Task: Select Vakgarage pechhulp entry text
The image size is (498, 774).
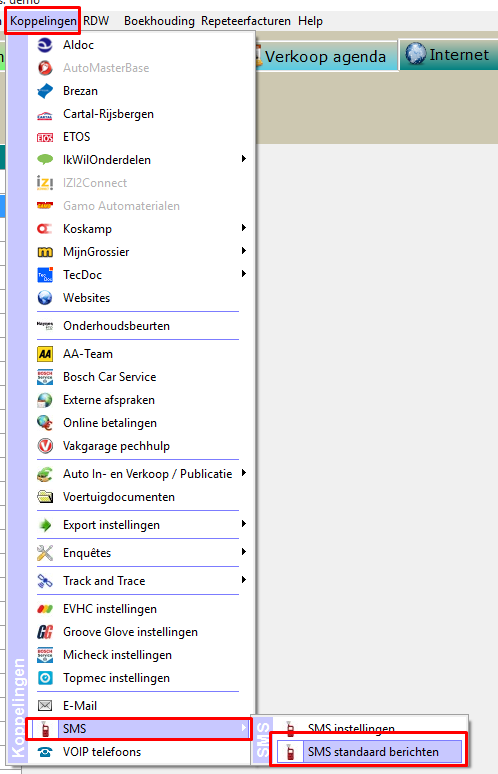Action: (116, 446)
